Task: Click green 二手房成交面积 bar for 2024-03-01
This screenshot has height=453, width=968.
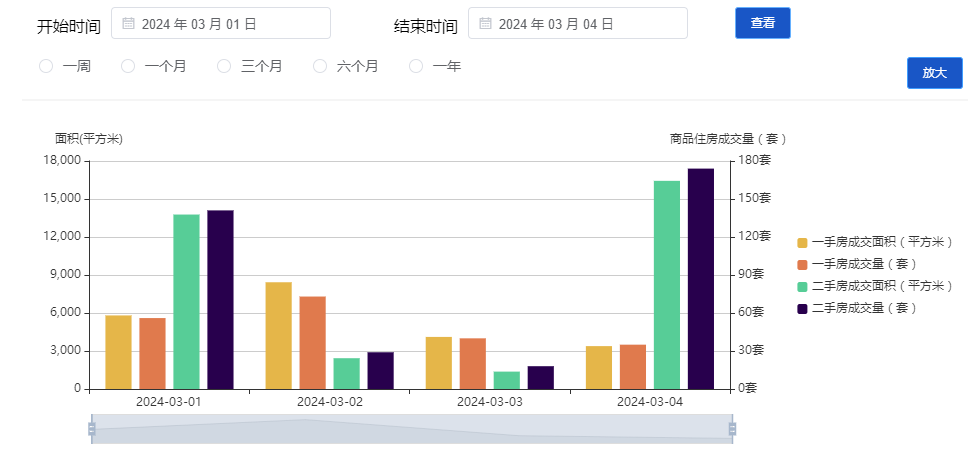Action: pos(186,302)
